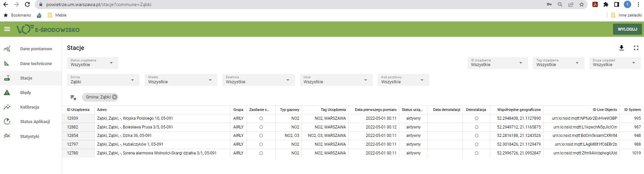Screen dimensions: 644x174
Task: Click the WYLOGUJ button
Action: tap(627, 29)
